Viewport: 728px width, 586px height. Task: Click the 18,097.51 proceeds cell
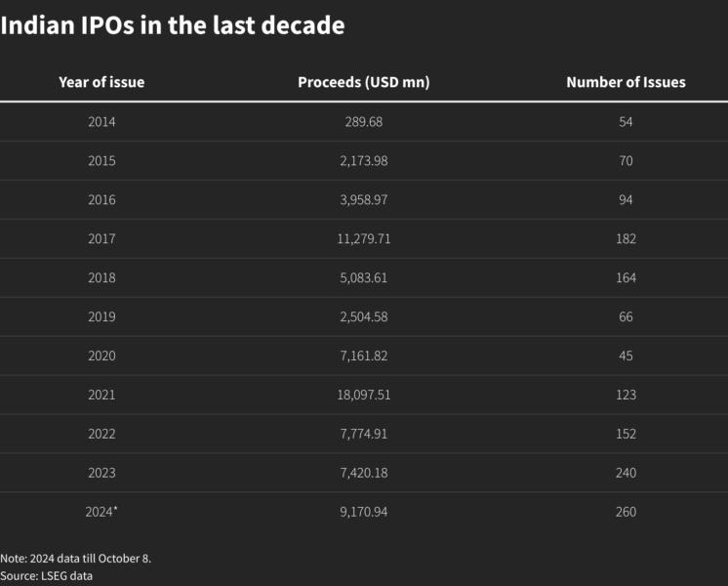[363, 395]
